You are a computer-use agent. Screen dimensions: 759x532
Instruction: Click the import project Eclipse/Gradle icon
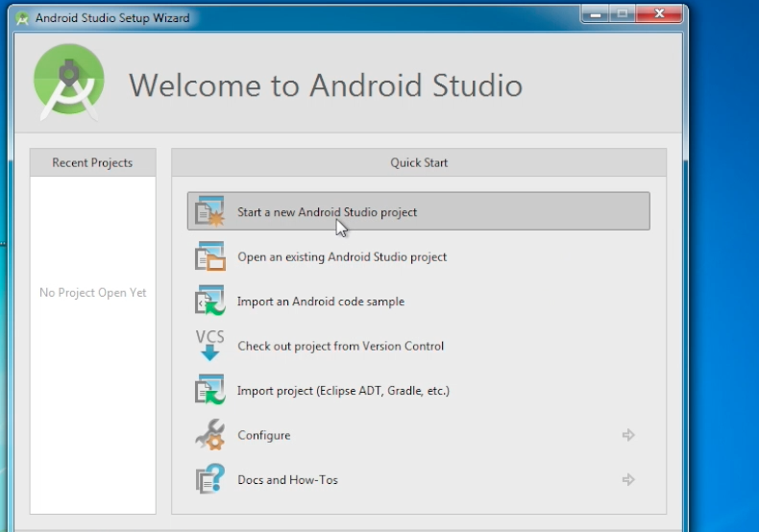[x=209, y=390]
